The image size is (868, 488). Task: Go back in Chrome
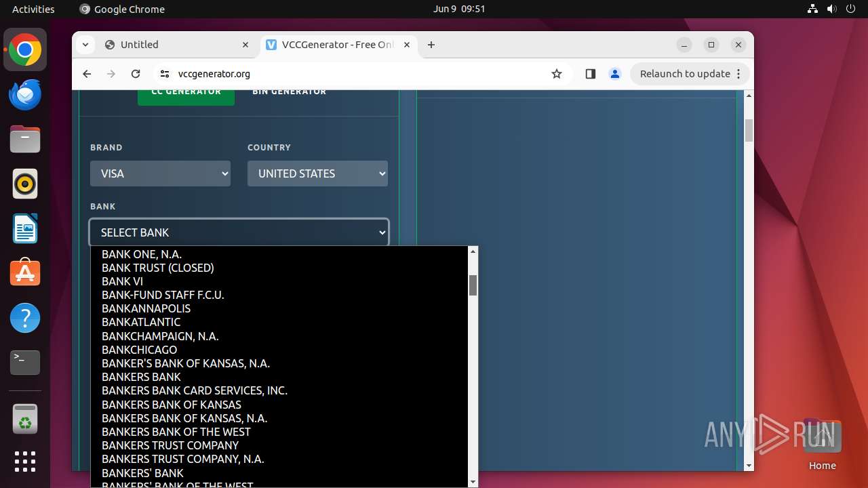click(x=87, y=74)
